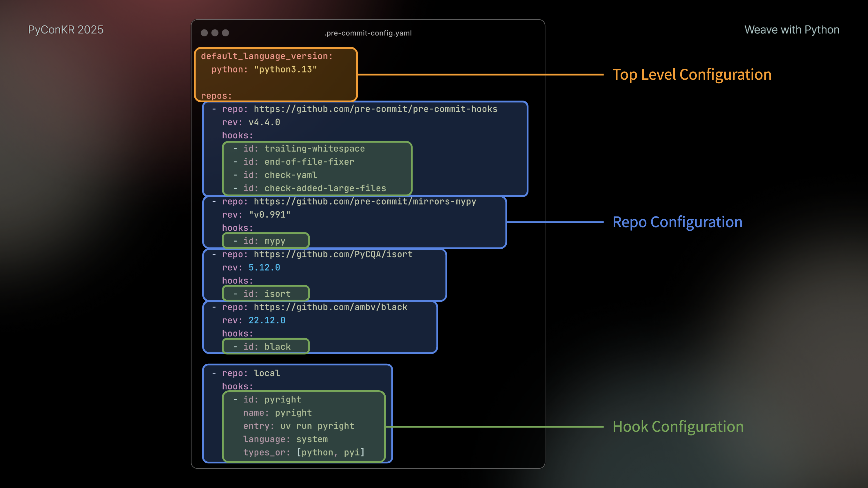868x488 pixels.
Task: Open the ambv/black GitHub repo URL
Action: (x=330, y=307)
